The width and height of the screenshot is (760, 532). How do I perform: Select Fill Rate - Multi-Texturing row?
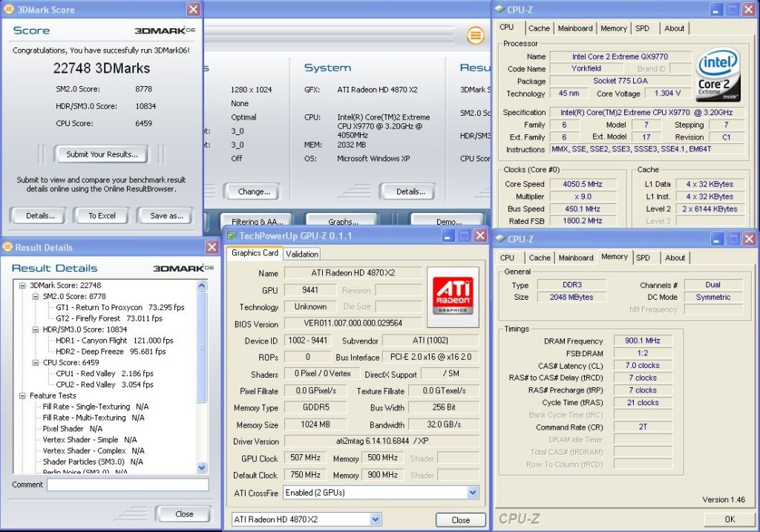pos(94,418)
